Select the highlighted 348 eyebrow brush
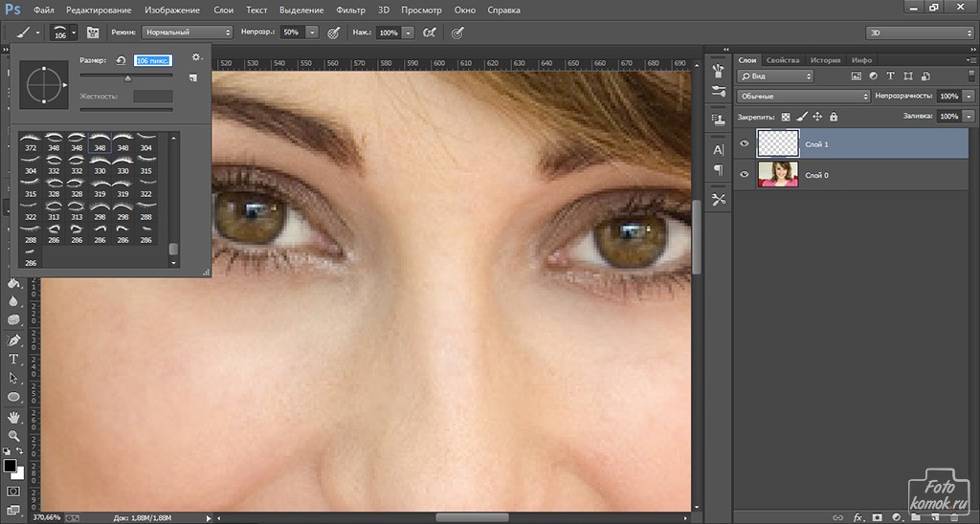 (100, 142)
